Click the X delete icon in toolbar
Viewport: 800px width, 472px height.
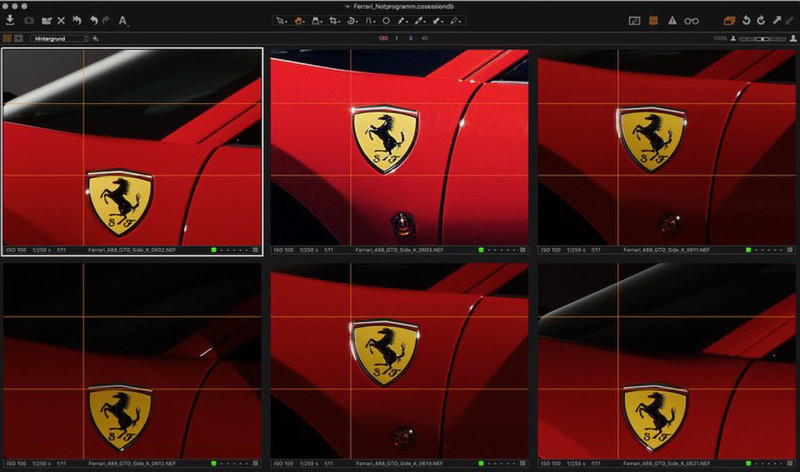61,20
